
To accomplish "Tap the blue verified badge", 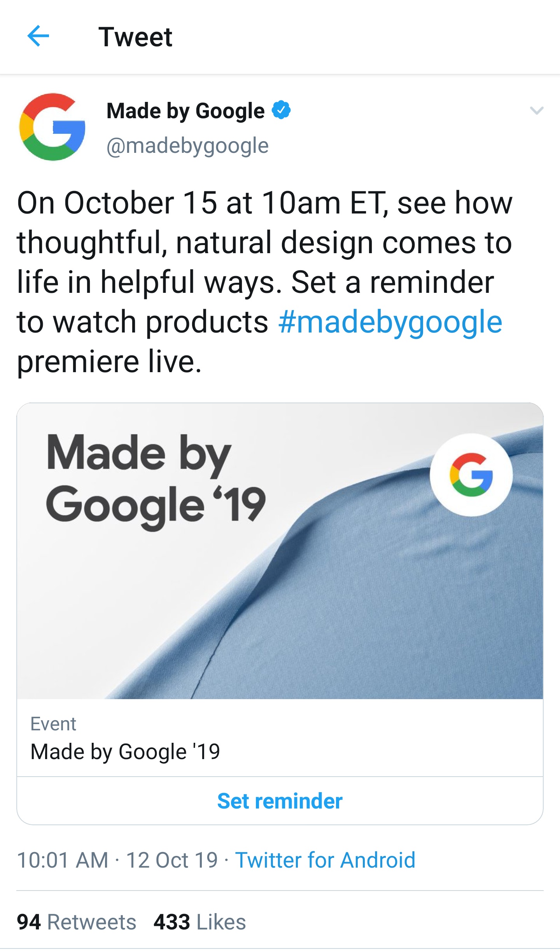I will (281, 110).
